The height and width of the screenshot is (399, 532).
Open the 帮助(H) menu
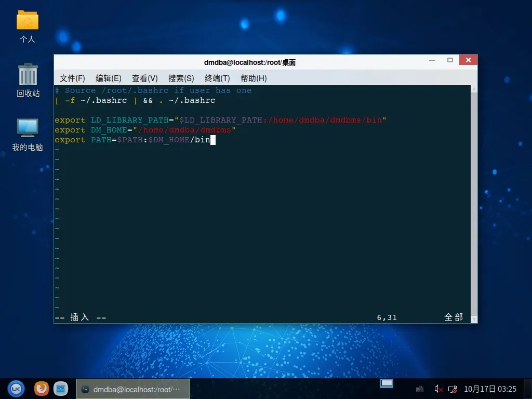pyautogui.click(x=254, y=78)
